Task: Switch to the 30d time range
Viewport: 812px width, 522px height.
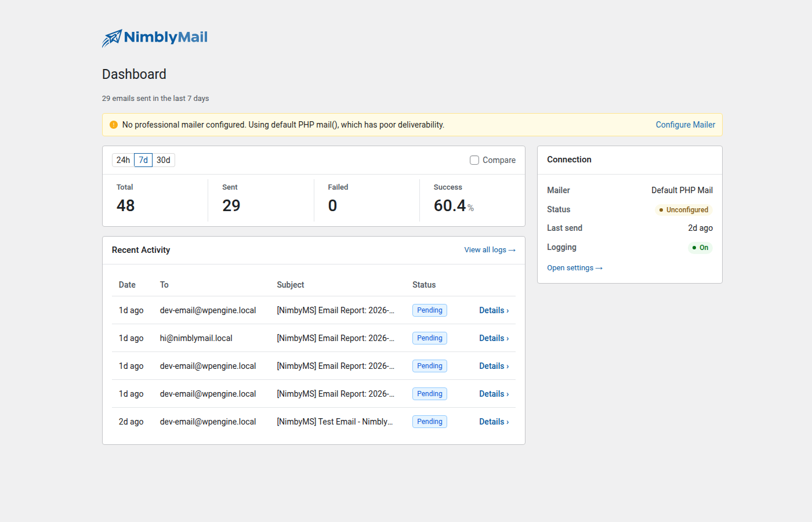Action: [164, 160]
